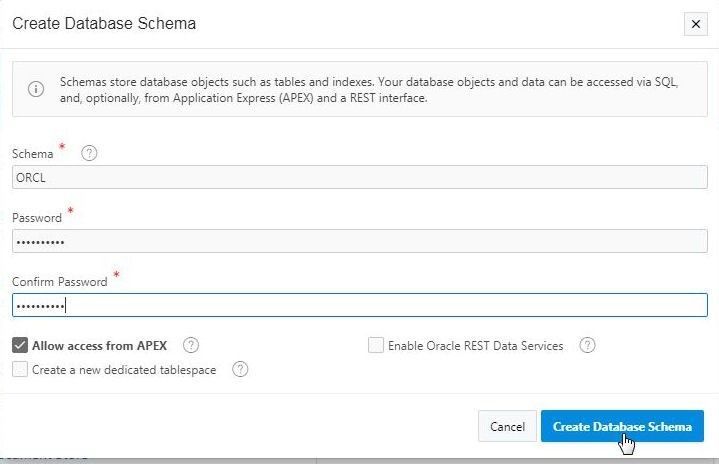The image size is (719, 464).
Task: Tick Create a new dedicated tablespace checkbox
Action: (20, 369)
